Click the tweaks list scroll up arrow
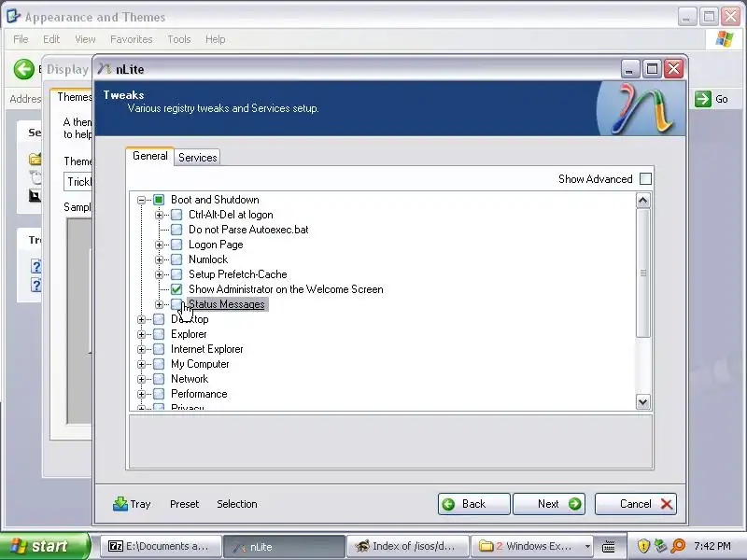Viewport: 747px width, 560px height. click(642, 201)
